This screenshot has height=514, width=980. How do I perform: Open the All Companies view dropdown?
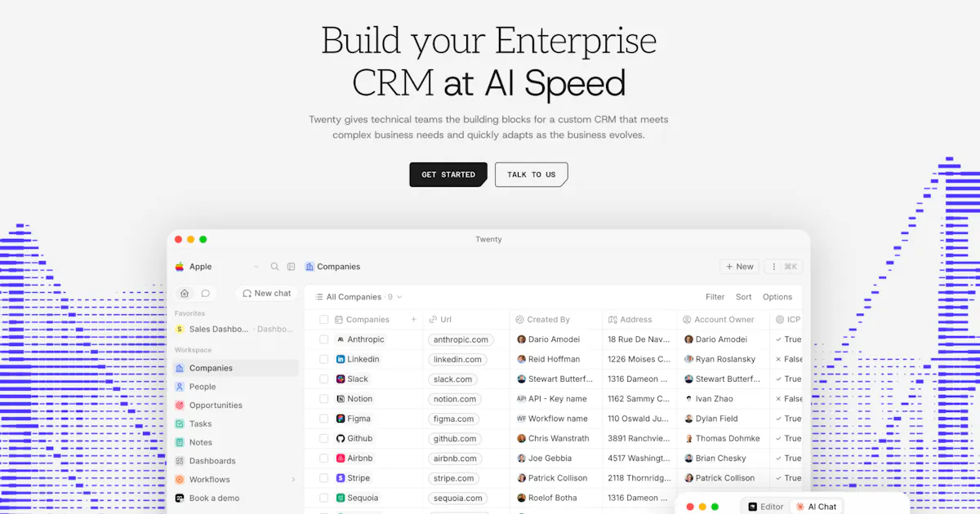(359, 297)
